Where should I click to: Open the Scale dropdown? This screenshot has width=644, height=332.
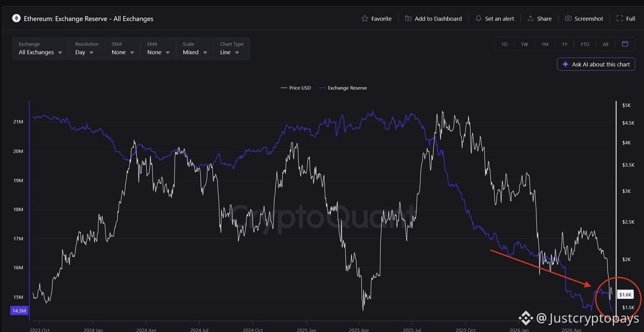[194, 48]
